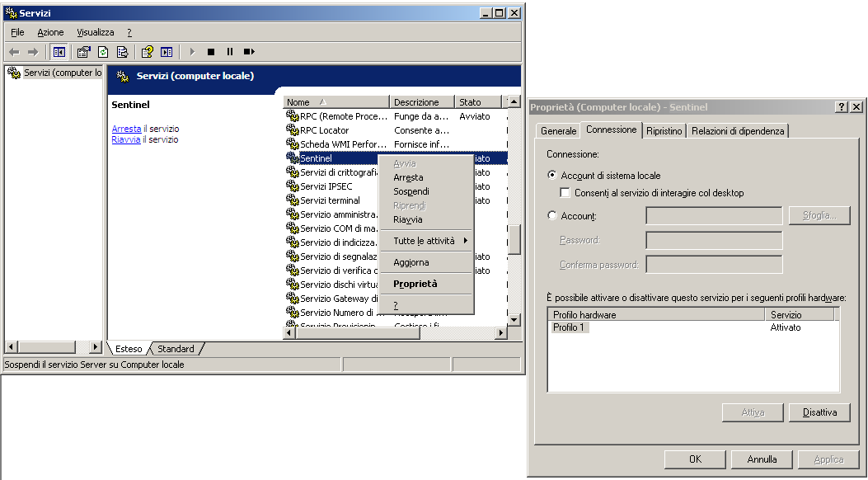Enable Consenti al servizio di interagire col desktop
Viewport: 868px width, 480px height.
565,193
